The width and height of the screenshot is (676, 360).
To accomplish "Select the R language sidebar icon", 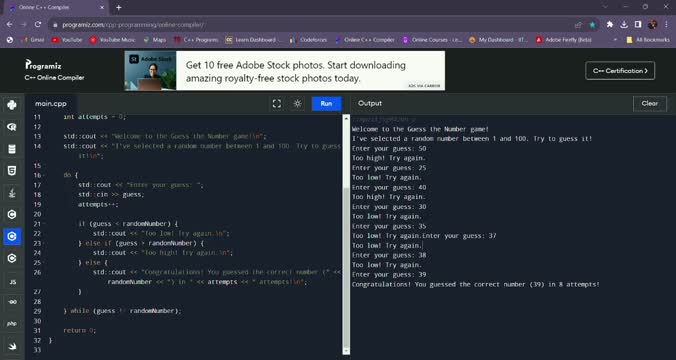I will (12, 127).
